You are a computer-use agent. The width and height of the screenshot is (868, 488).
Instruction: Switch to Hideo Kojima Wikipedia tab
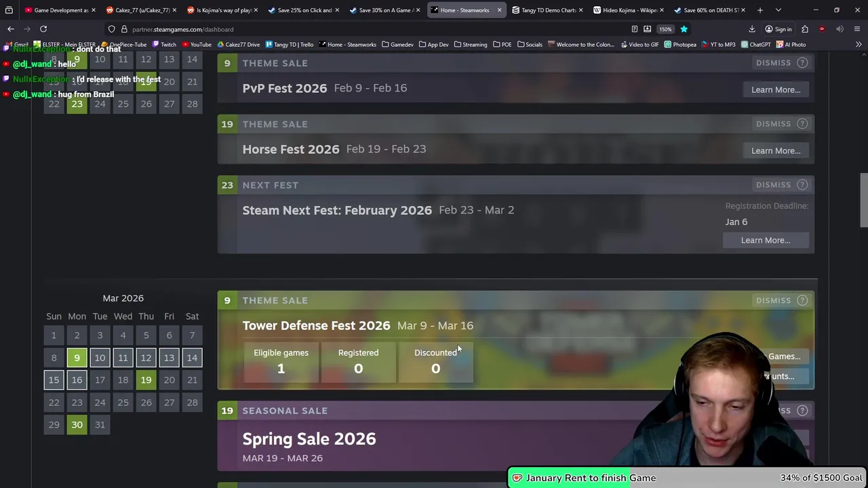click(x=629, y=10)
